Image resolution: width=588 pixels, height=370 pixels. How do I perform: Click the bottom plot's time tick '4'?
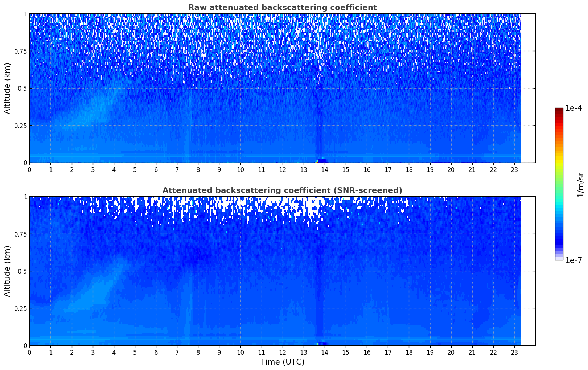[x=114, y=352]
